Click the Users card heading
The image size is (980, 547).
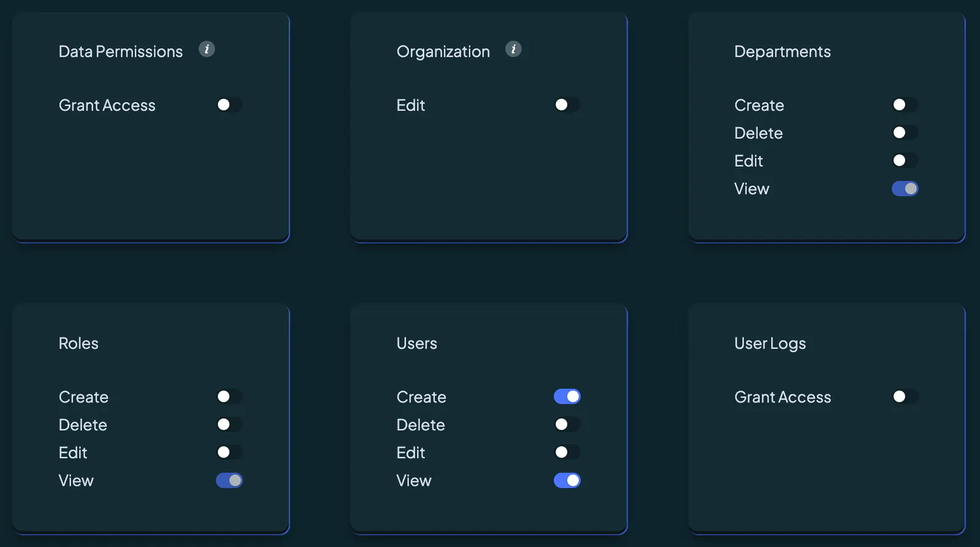[417, 343]
